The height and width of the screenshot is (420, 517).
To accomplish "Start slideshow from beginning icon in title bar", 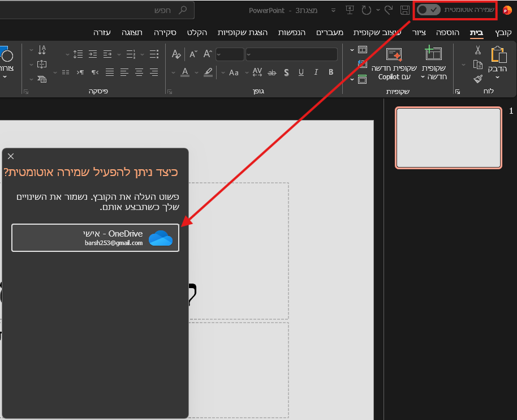I will click(x=350, y=10).
